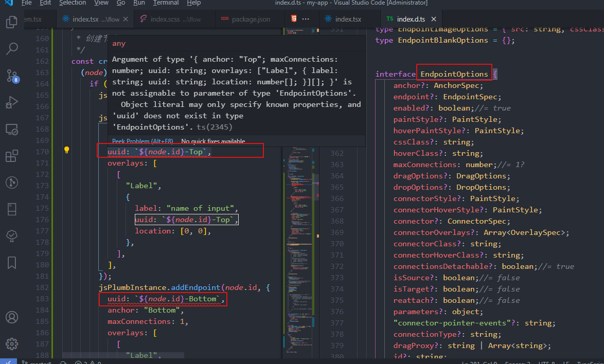
Task: Click 'overlays: [' on line 171
Action: (x=132, y=163)
